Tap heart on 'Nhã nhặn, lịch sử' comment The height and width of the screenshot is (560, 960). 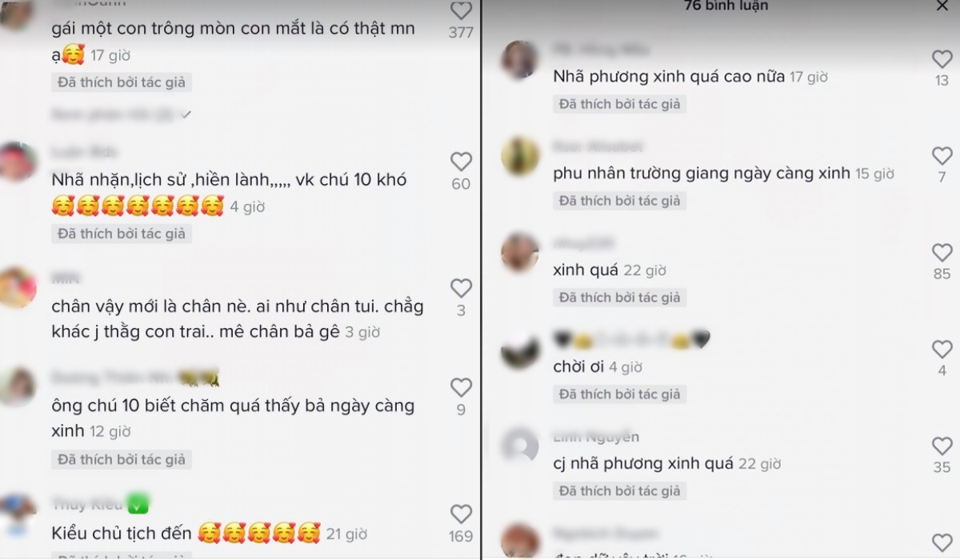(x=461, y=161)
